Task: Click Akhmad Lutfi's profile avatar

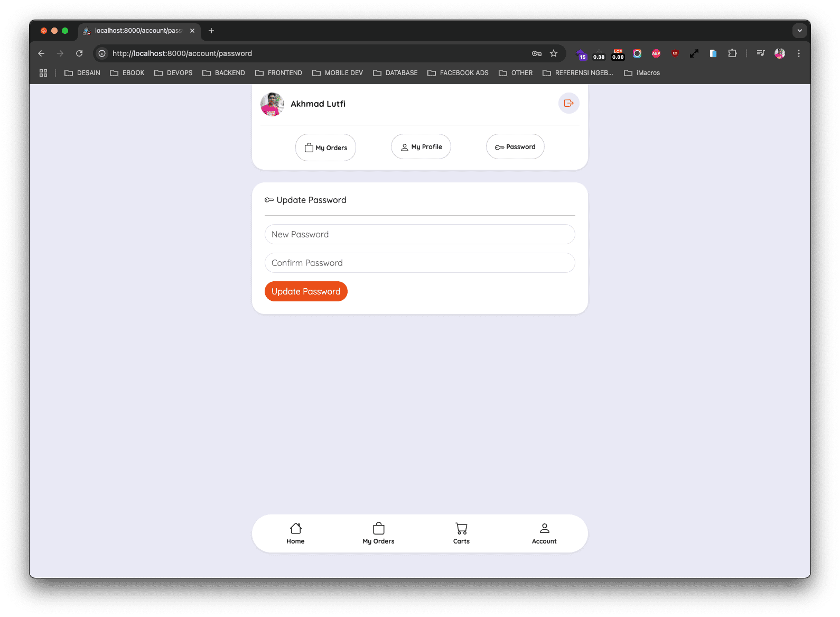Action: 272,104
